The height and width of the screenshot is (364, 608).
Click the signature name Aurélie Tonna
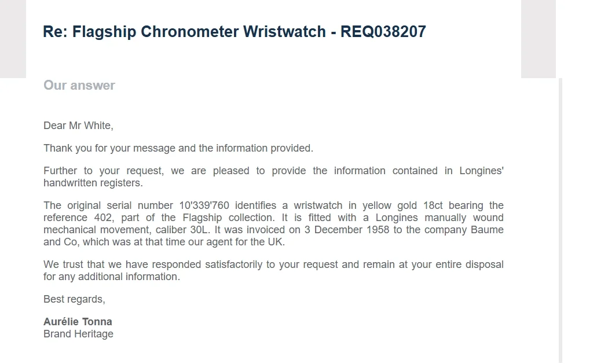(x=78, y=322)
